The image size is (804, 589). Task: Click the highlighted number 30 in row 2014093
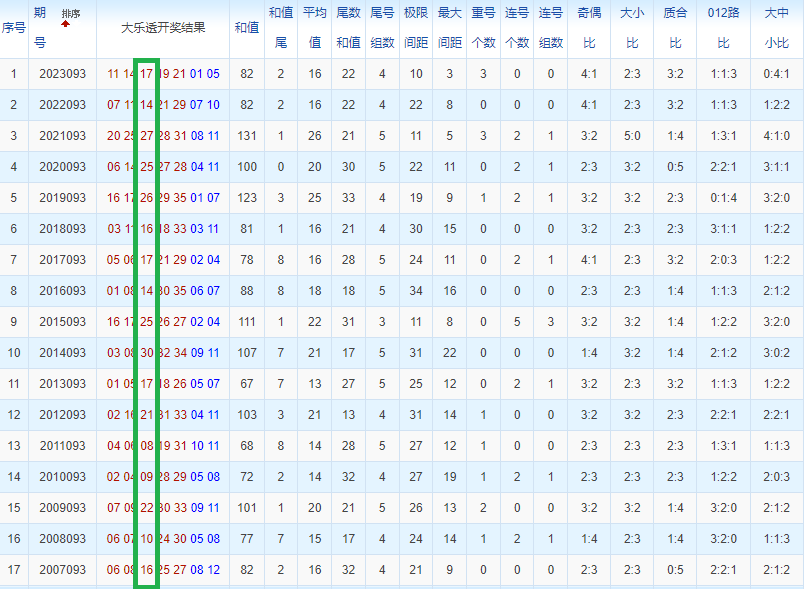tap(147, 353)
